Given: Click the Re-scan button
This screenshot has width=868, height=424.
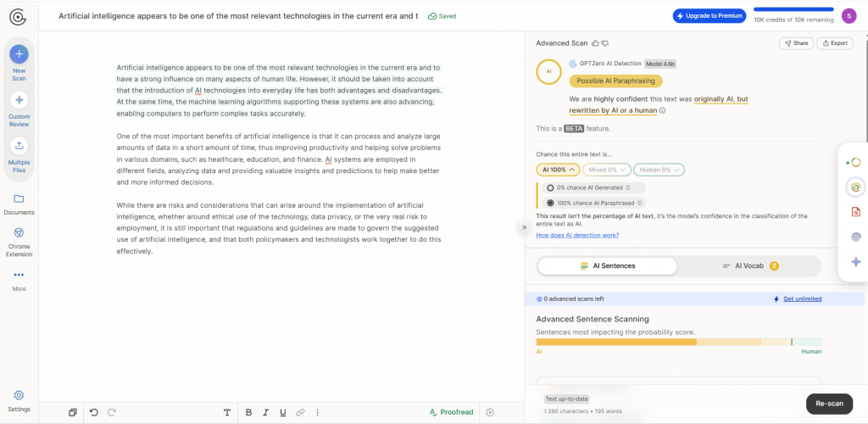Looking at the screenshot, I should tap(829, 404).
